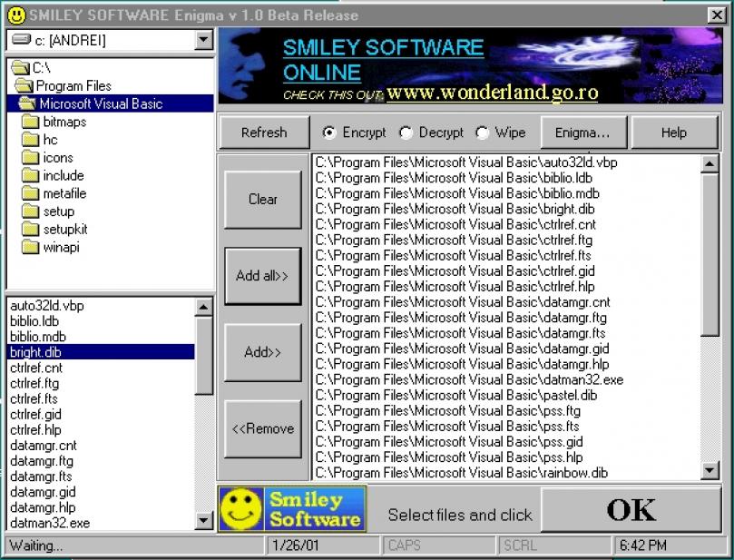Click the file list scrollbar thumb
This screenshot has height=560, width=734.
click(x=203, y=356)
